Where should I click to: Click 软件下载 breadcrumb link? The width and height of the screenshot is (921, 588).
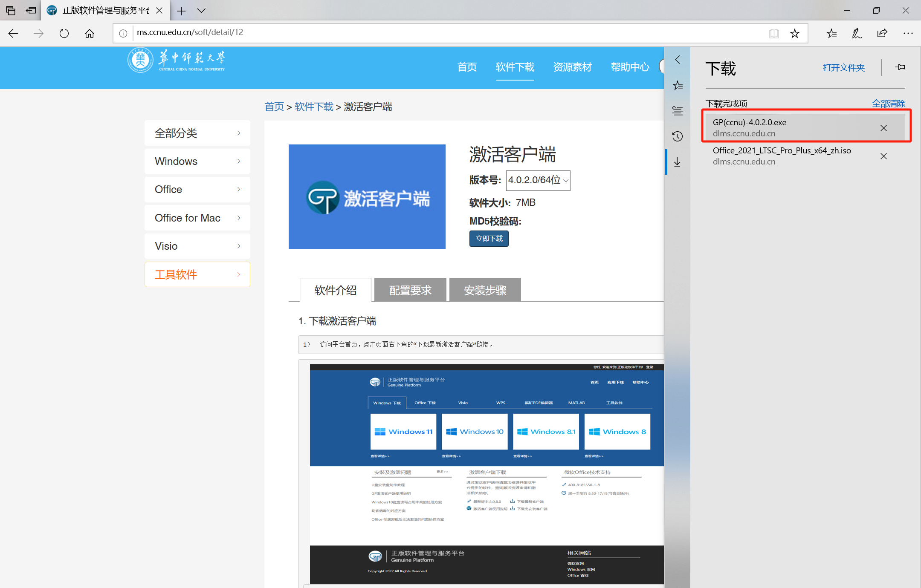coord(314,107)
